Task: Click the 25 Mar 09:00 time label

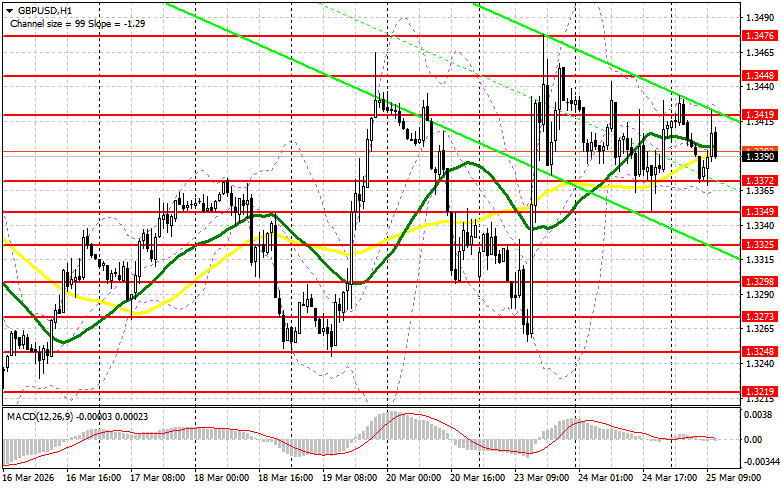Action: point(733,478)
